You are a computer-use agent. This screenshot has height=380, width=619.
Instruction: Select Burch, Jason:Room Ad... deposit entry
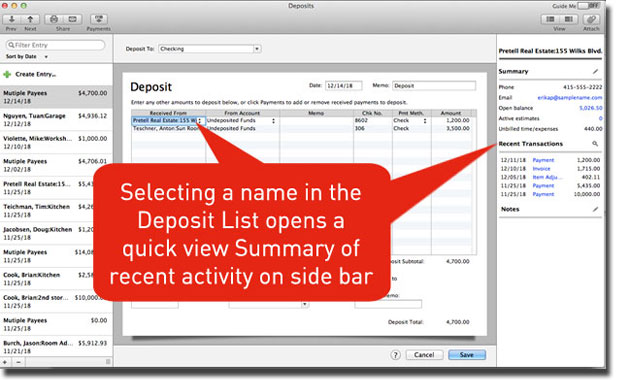[56, 347]
